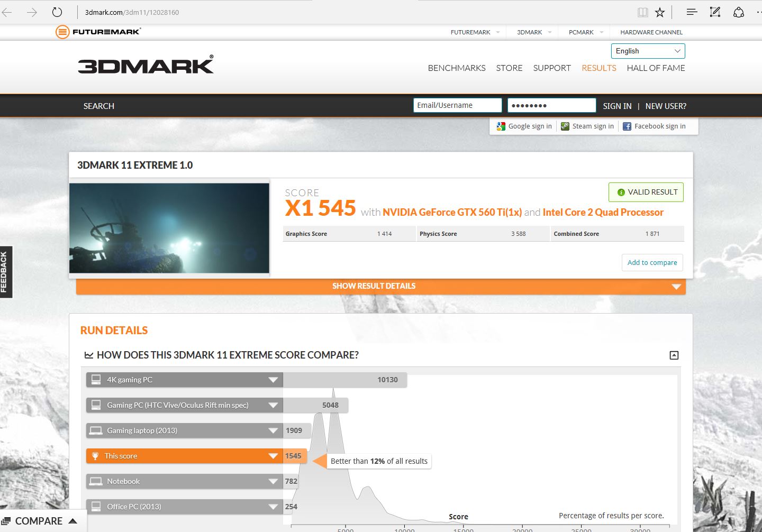Open the SUPPORT menu item
Viewport: 762px width, 532px height.
coord(552,68)
